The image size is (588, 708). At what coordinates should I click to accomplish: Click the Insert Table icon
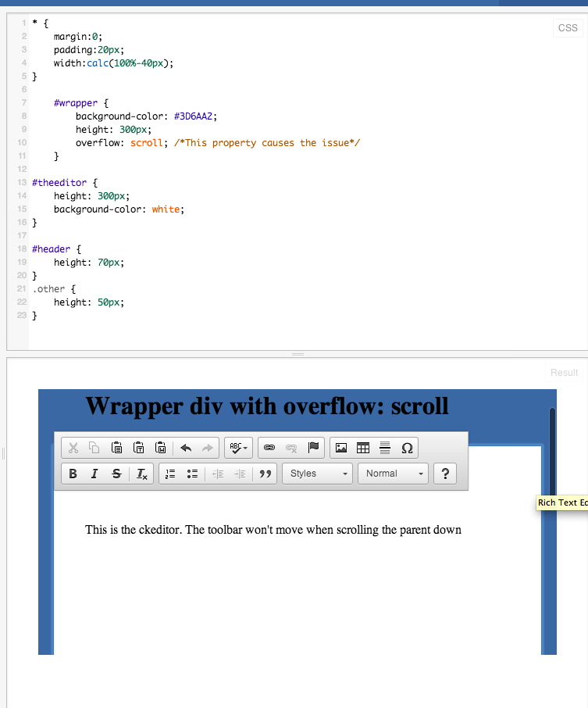363,448
